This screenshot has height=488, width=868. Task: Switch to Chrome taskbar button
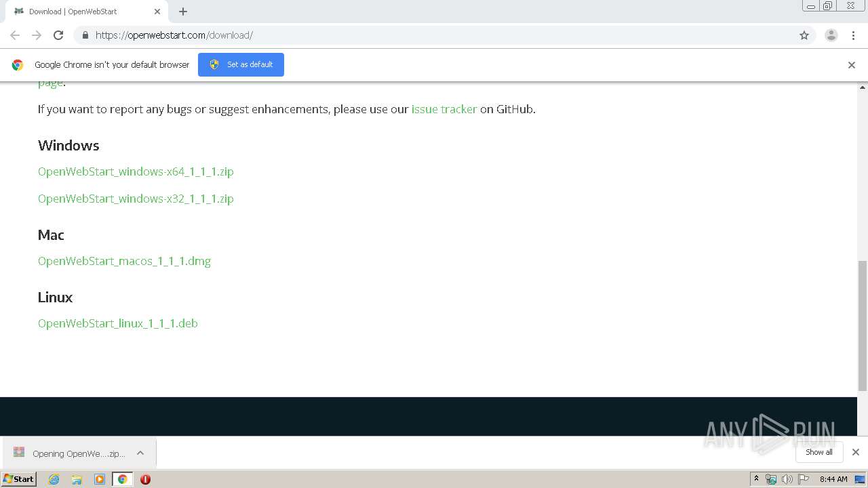(x=122, y=479)
